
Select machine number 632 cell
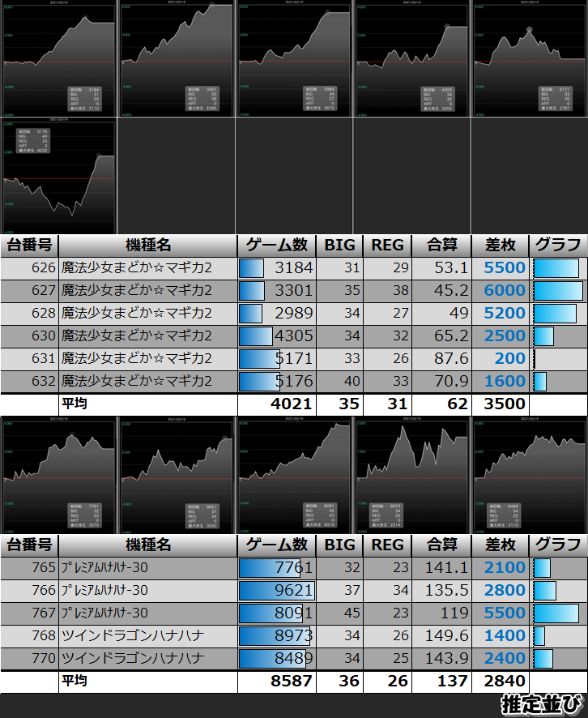pyautogui.click(x=30, y=382)
